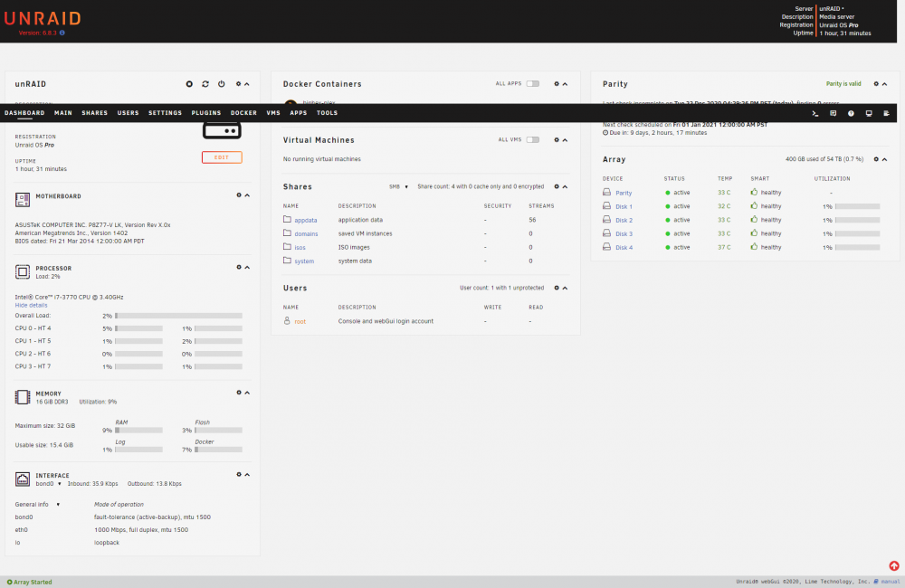Open the system log icon in nav bar
The image size is (905, 588).
(887, 113)
